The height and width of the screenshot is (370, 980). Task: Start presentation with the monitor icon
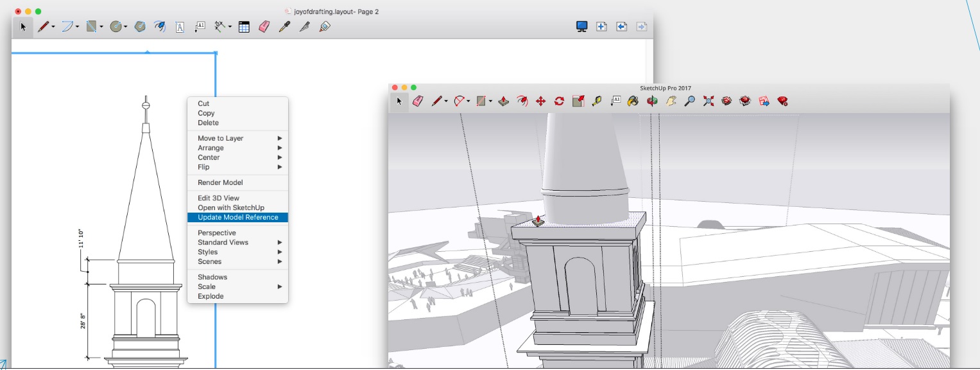pyautogui.click(x=581, y=27)
